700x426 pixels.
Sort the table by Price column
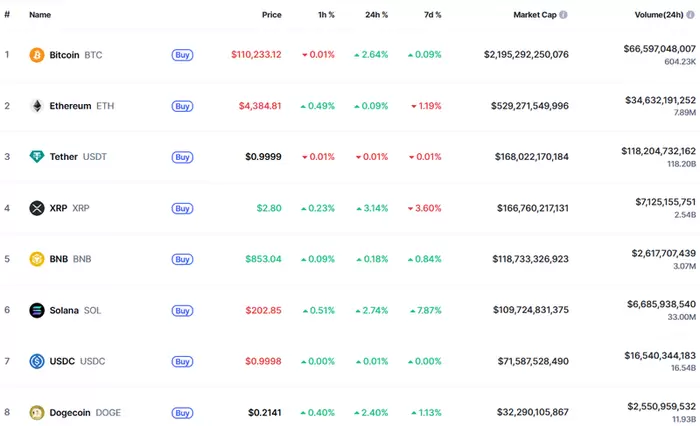coord(271,15)
